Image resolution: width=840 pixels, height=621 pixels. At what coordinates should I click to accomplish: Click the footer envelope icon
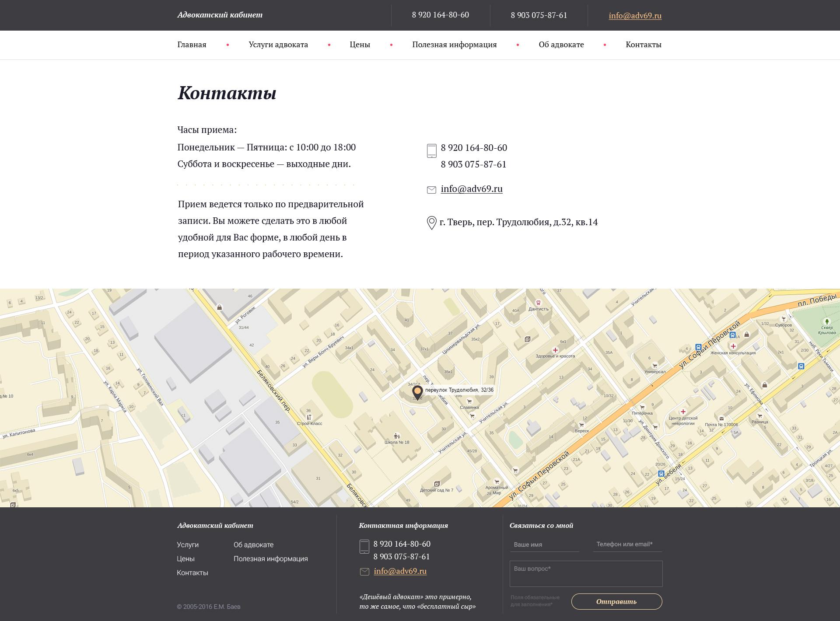point(364,572)
